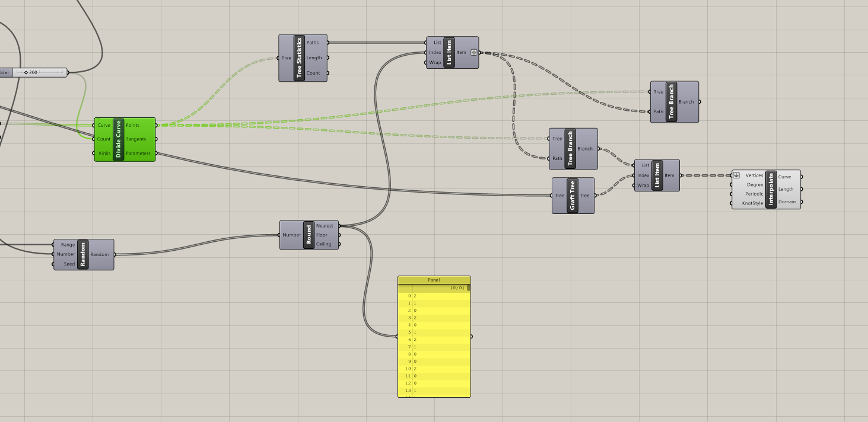Click the Range input of Random
Image resolution: width=868 pixels, height=422 pixels.
(68, 245)
